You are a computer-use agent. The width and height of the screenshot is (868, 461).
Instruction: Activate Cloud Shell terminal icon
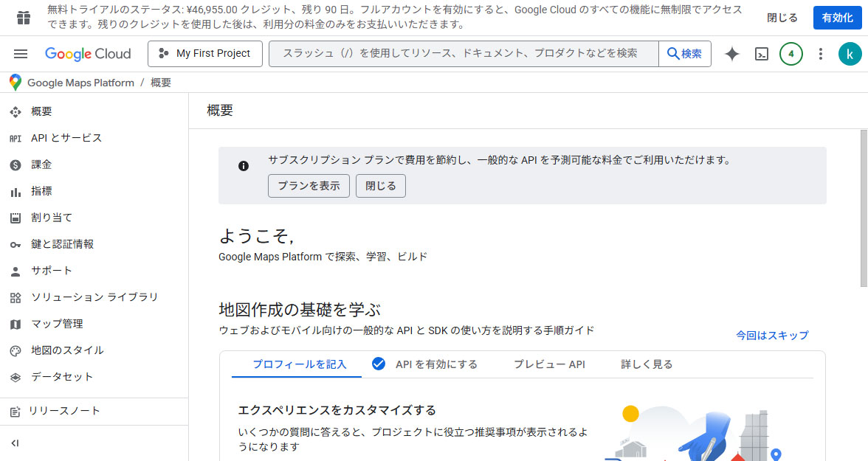(762, 54)
